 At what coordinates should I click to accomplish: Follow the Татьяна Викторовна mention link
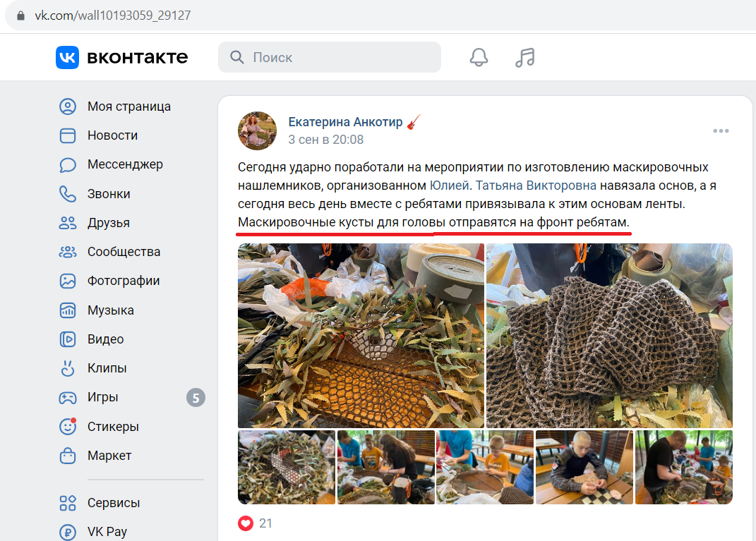click(x=536, y=186)
